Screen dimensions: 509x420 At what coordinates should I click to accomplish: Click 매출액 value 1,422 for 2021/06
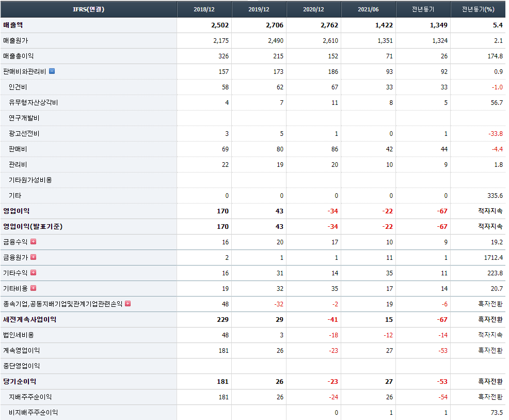coord(384,25)
